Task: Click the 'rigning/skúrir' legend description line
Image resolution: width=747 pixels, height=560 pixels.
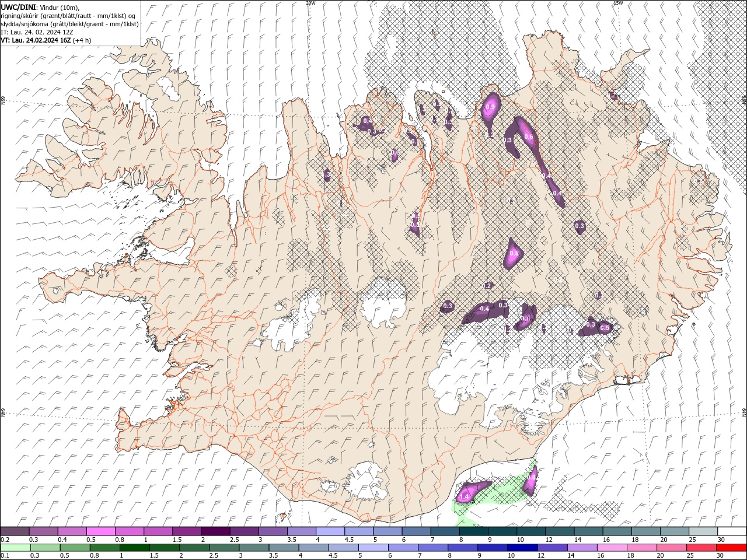Action: [68, 15]
